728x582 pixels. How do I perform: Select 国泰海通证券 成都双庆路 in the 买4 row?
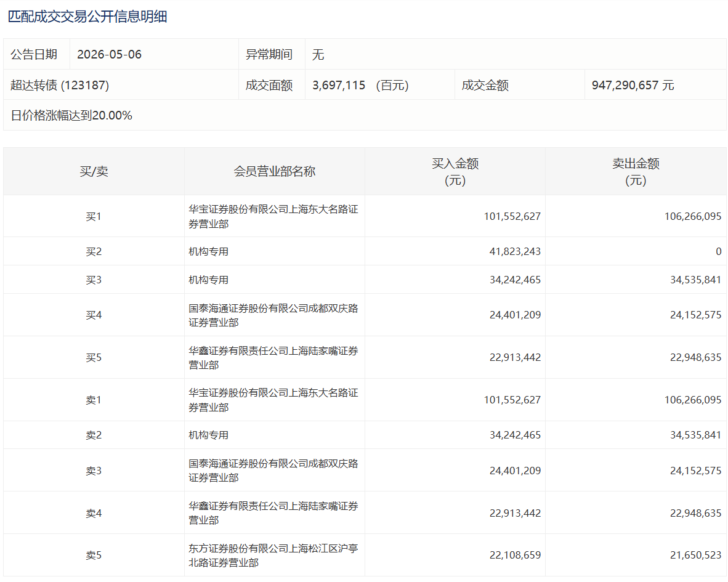pyautogui.click(x=273, y=315)
